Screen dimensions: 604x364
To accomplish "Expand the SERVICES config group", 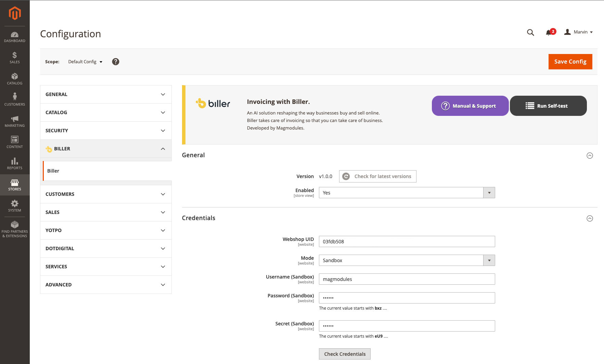I will click(x=106, y=267).
